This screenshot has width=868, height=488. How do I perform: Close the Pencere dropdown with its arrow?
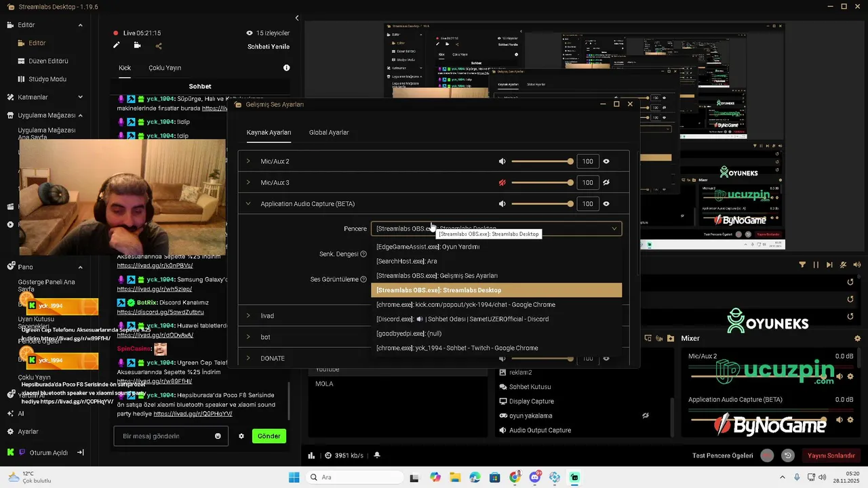click(x=614, y=228)
